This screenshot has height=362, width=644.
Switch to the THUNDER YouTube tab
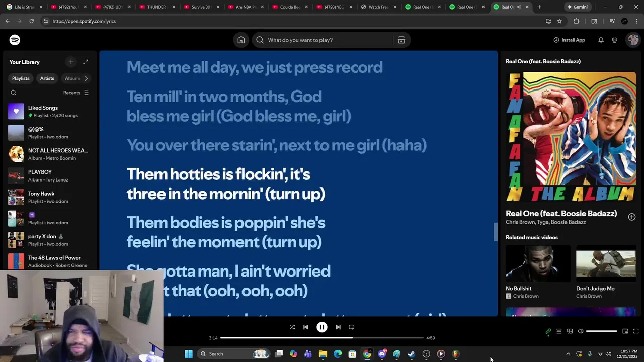(157, 7)
